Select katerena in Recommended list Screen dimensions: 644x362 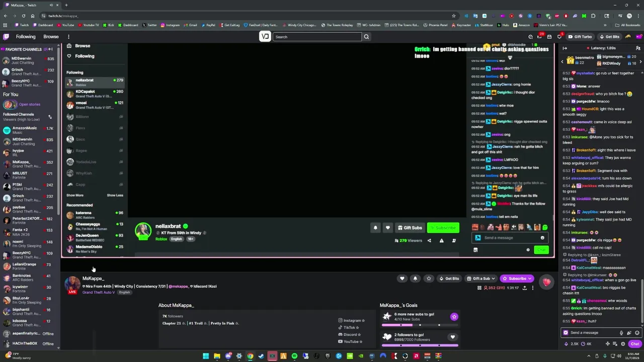click(x=95, y=215)
